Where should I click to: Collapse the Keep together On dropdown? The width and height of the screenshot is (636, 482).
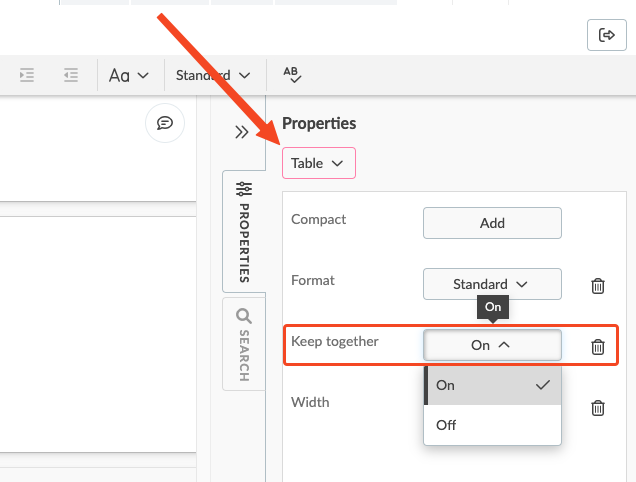(x=492, y=345)
